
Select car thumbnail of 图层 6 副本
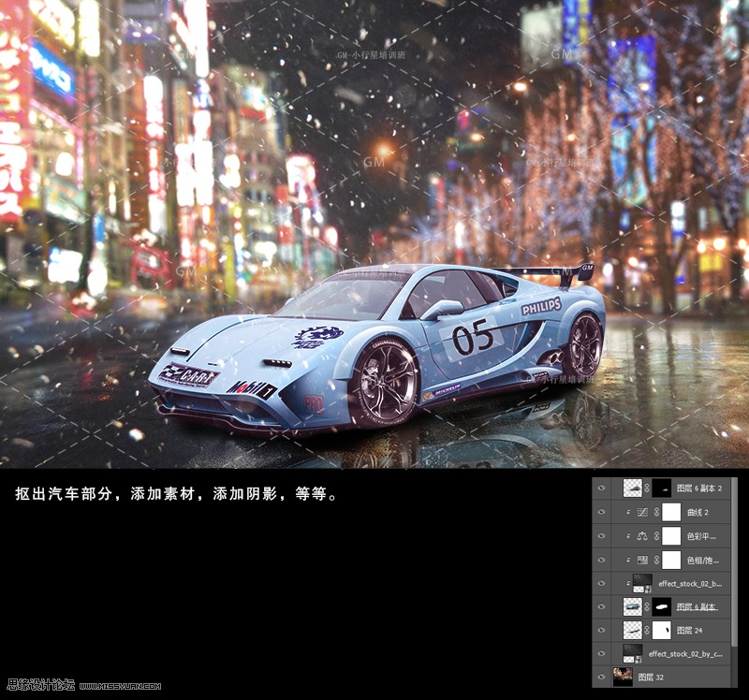tap(633, 607)
